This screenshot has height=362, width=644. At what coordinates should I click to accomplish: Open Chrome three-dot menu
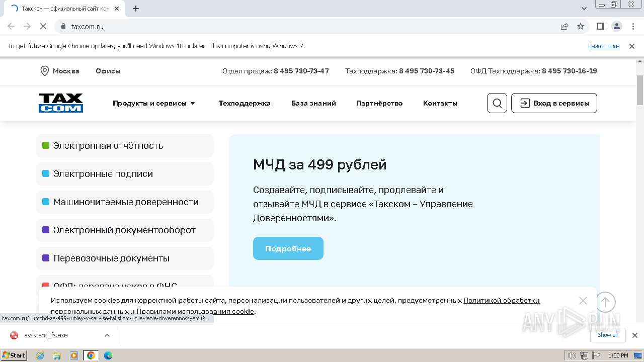(x=632, y=26)
